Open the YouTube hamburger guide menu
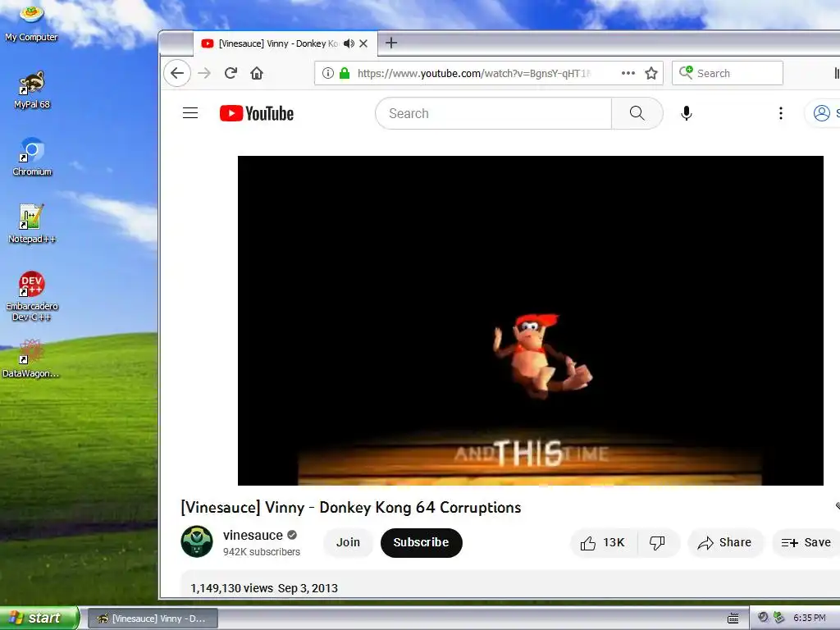 click(x=190, y=113)
